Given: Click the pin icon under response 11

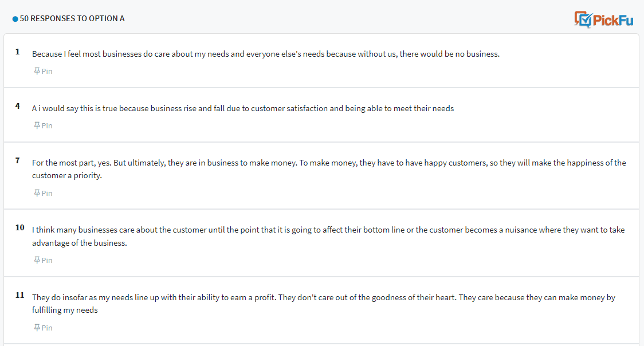Looking at the screenshot, I should coord(37,328).
